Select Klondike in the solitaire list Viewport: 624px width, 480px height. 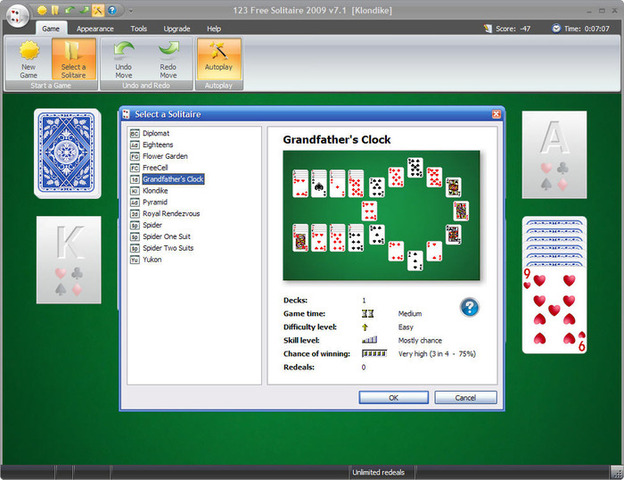[x=155, y=191]
